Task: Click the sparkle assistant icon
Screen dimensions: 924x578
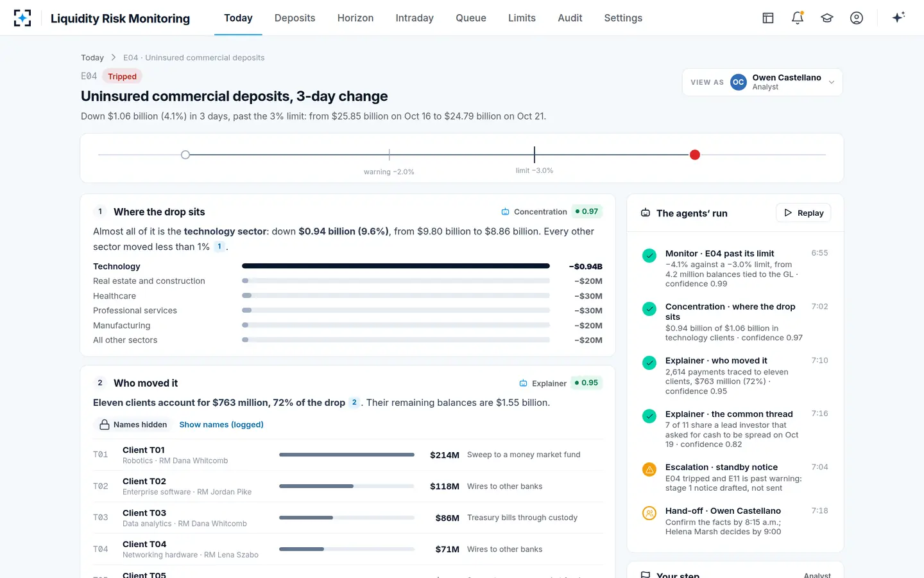Action: (x=898, y=17)
